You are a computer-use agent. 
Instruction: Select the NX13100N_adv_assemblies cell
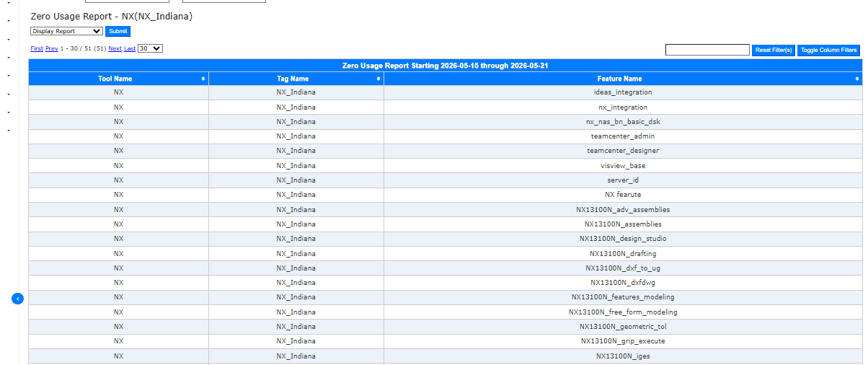click(x=623, y=210)
